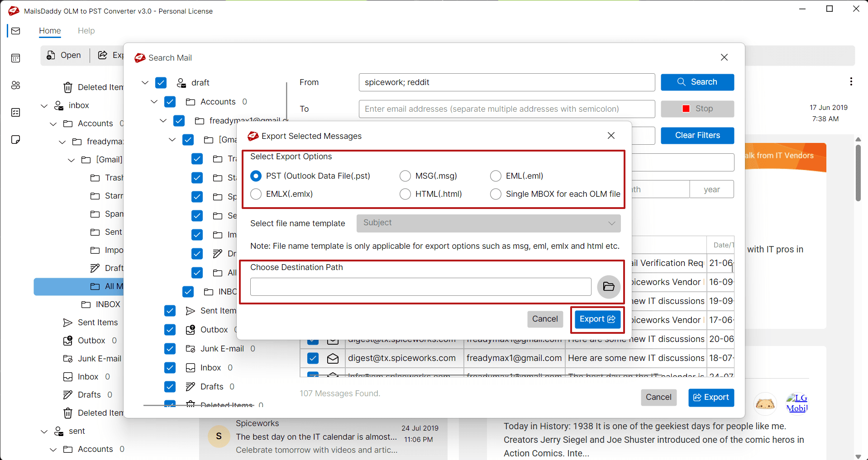Collapse the draft node in Search Mail
Screen dimensions: 868x460
[145, 83]
